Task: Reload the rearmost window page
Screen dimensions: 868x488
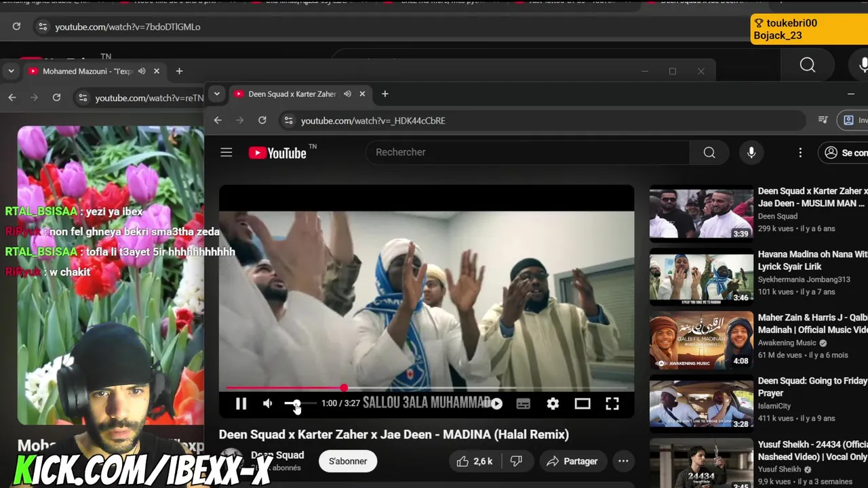Action: [x=16, y=27]
